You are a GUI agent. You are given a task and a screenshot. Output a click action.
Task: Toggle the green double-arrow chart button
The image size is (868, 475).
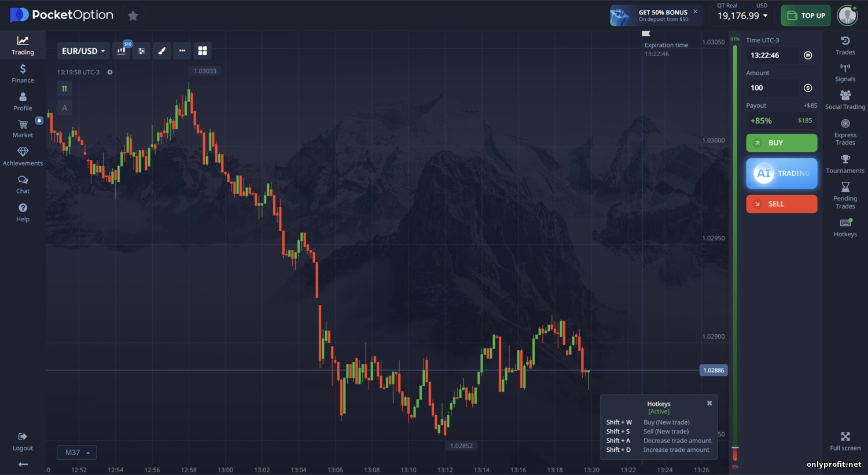(64, 89)
